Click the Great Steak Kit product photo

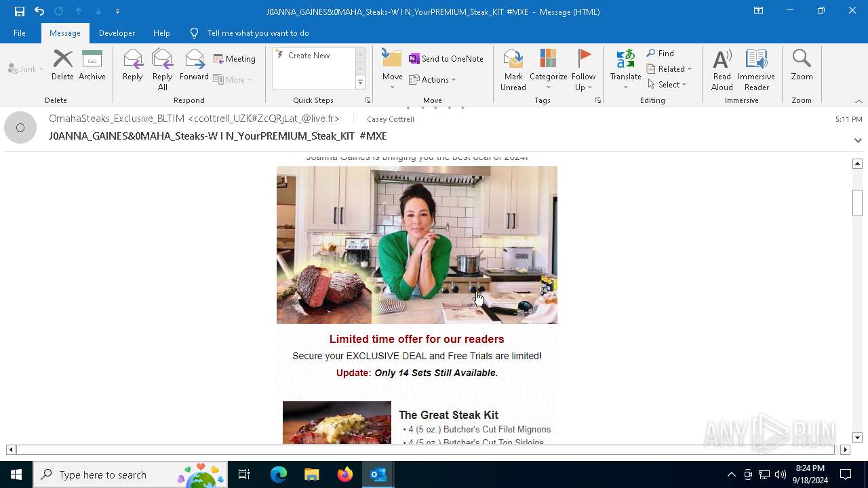(x=337, y=422)
